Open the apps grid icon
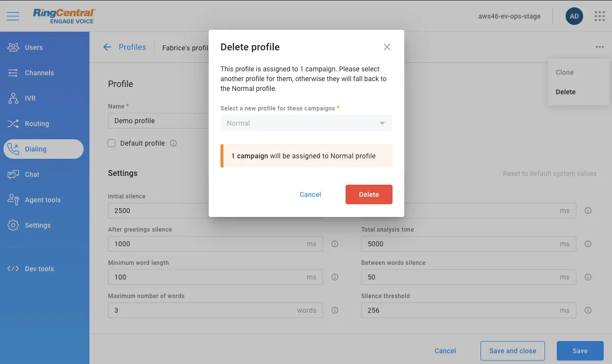 [600, 16]
